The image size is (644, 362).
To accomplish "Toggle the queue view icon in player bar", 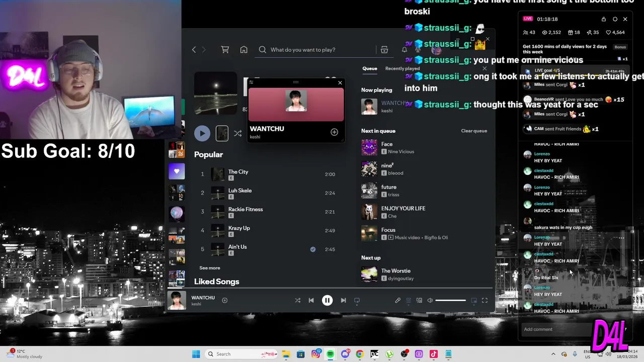I will tap(408, 300).
